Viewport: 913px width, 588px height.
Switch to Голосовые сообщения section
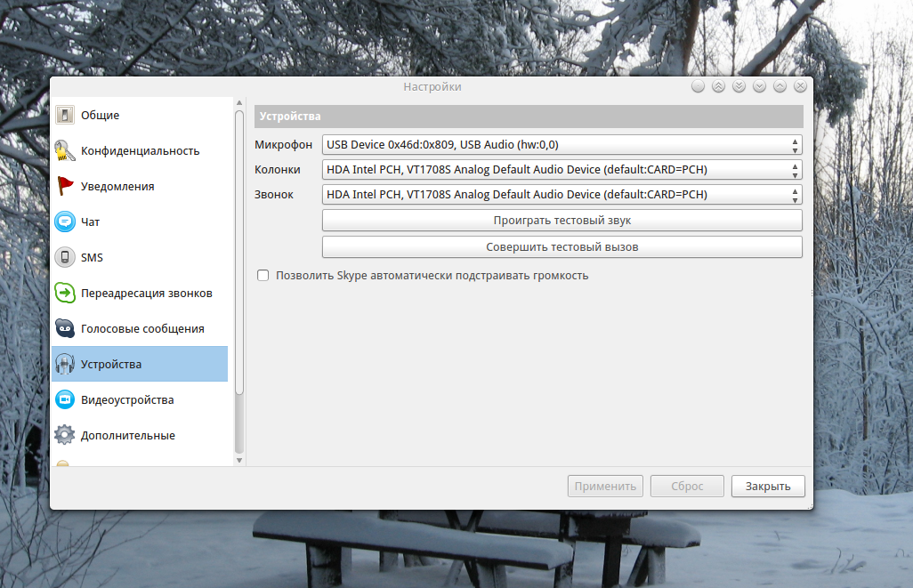pos(140,328)
